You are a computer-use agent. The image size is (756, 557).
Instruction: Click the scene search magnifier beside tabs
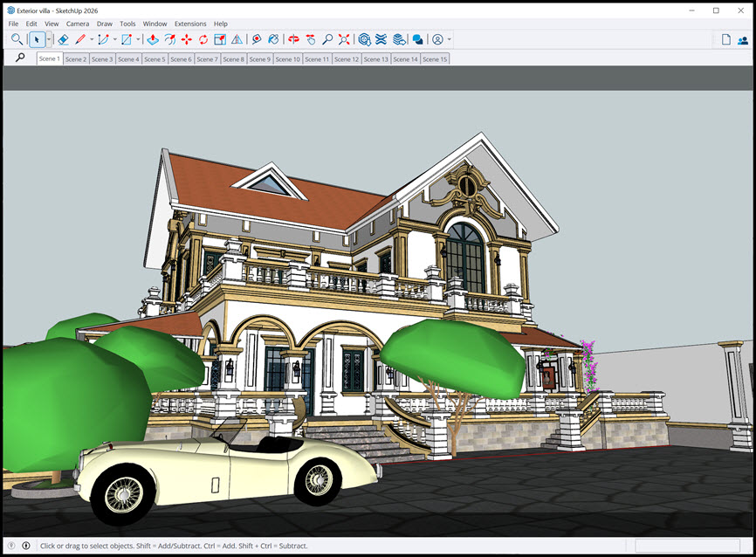pos(20,58)
